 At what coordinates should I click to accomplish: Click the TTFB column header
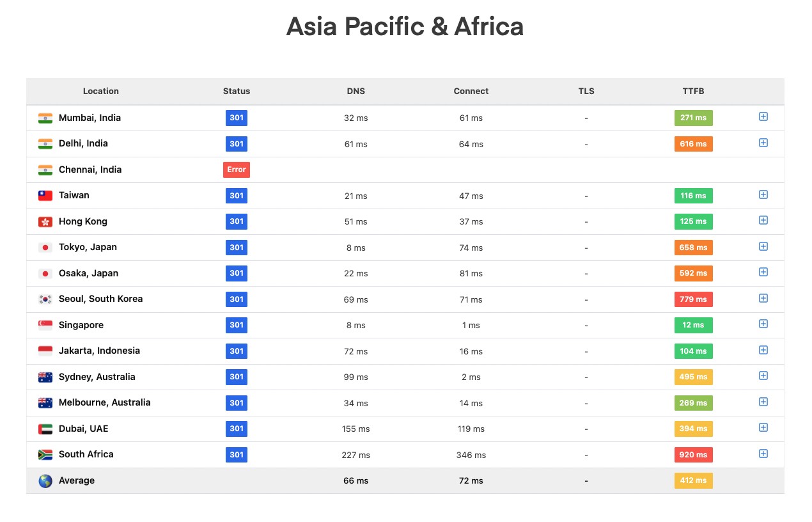[693, 91]
